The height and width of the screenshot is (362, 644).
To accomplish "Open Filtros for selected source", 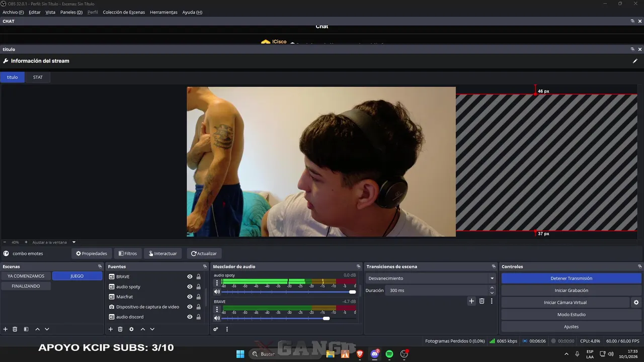I will coord(128,253).
